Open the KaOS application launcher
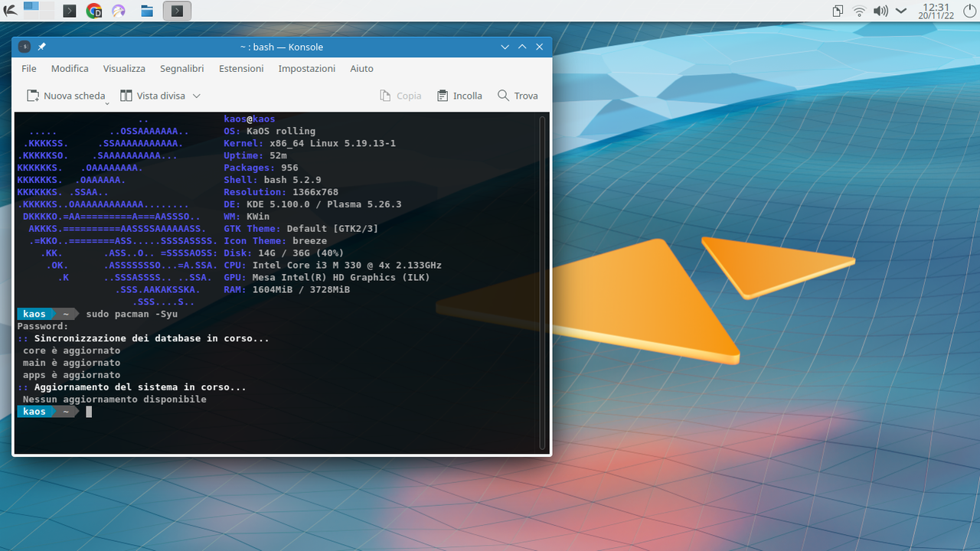The image size is (980, 551). coord(9,11)
